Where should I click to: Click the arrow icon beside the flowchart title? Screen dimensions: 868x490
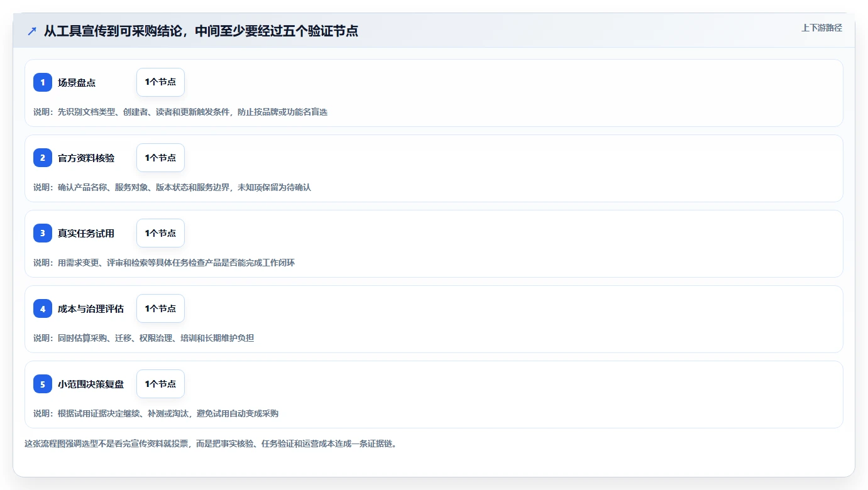(x=32, y=31)
